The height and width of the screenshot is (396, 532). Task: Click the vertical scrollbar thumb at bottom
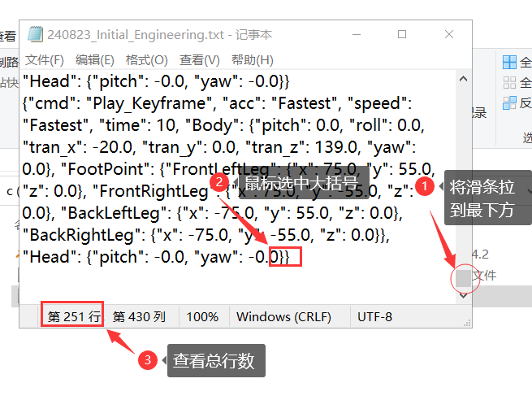[463, 278]
